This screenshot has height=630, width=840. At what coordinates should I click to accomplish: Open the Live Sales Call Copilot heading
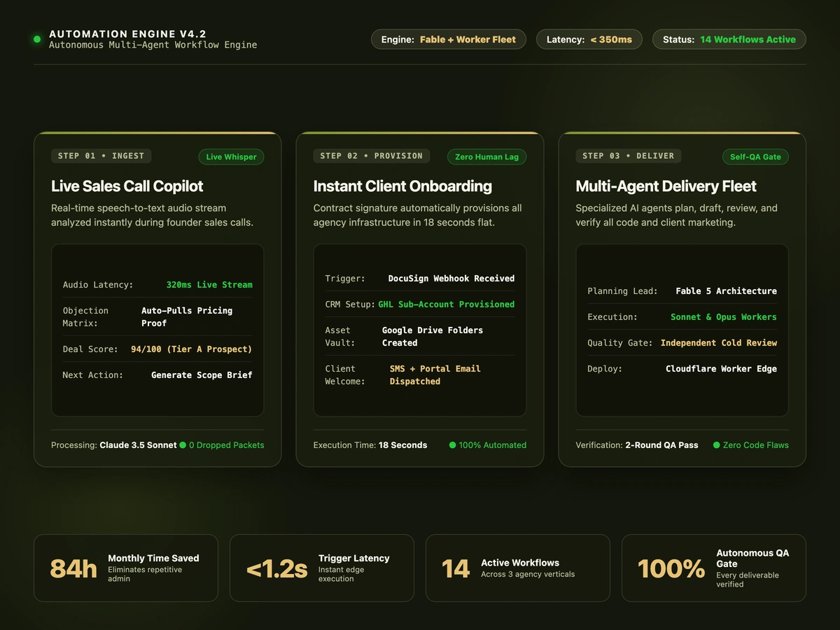[x=127, y=186]
